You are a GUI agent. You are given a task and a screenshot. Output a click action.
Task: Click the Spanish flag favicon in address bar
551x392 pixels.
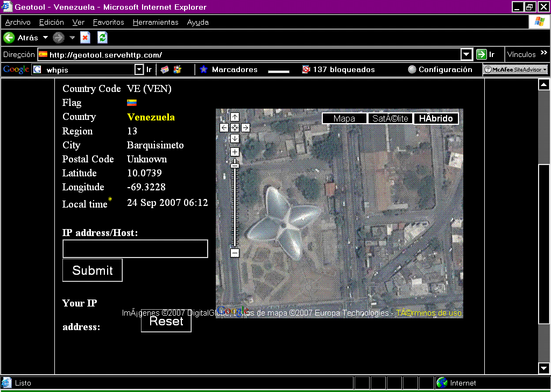click(43, 54)
